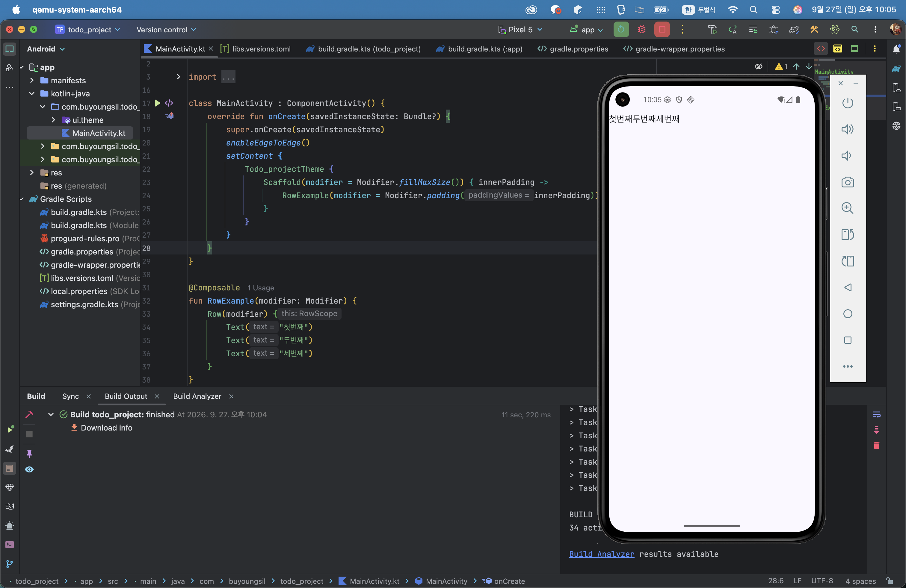The image size is (906, 588).
Task: Click the Debug app bug icon
Action: 641,30
